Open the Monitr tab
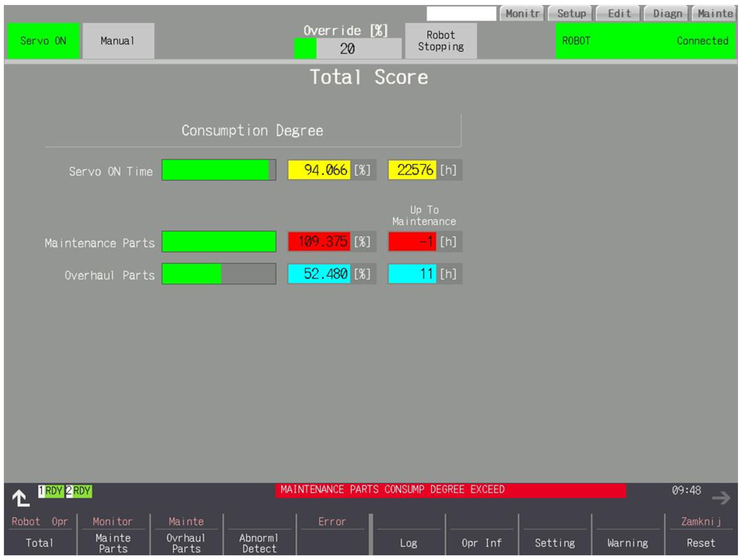 [522, 14]
